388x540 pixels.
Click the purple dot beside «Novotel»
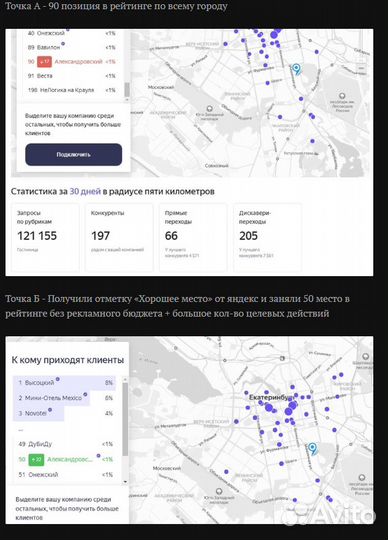(50, 410)
